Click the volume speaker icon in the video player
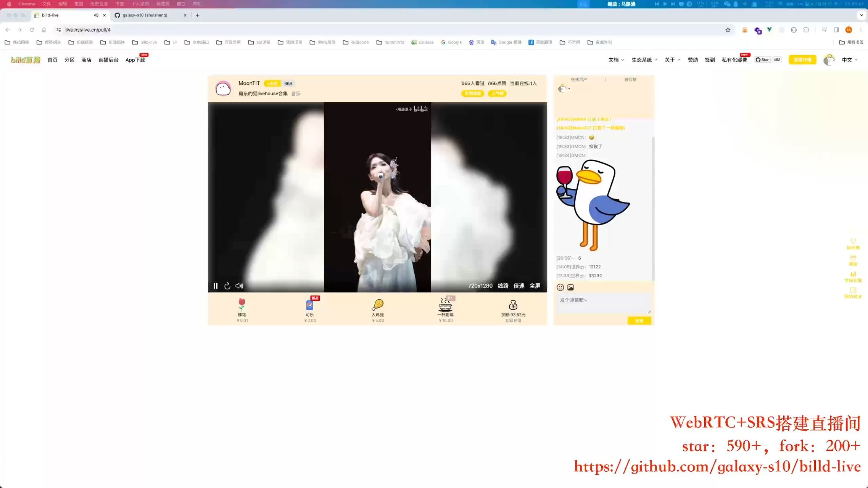 pyautogui.click(x=239, y=286)
